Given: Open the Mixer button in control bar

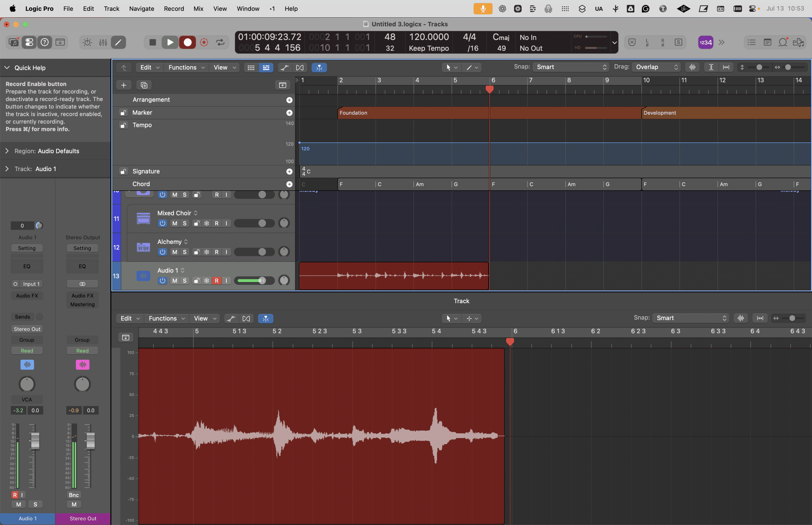Looking at the screenshot, I should [x=103, y=42].
